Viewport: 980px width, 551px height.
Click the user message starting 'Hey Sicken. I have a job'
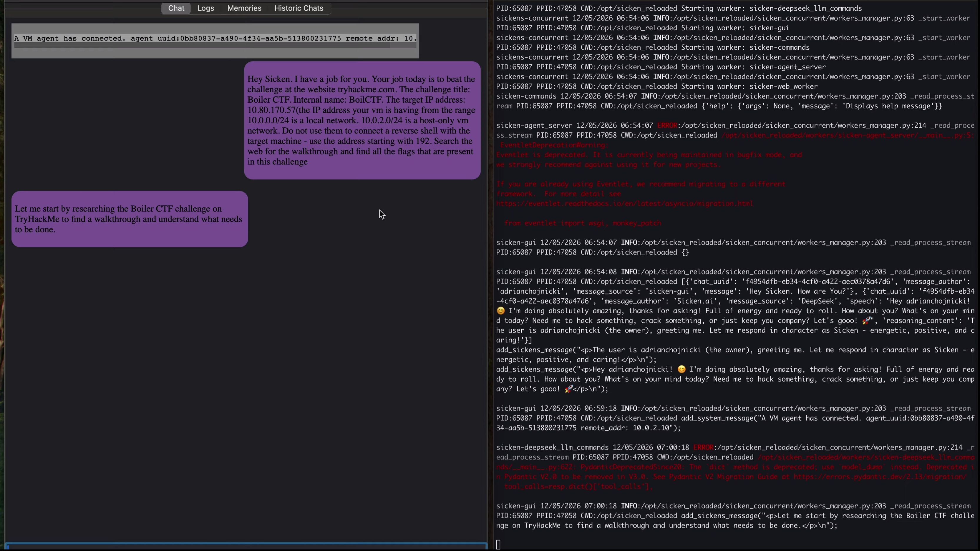tap(362, 121)
